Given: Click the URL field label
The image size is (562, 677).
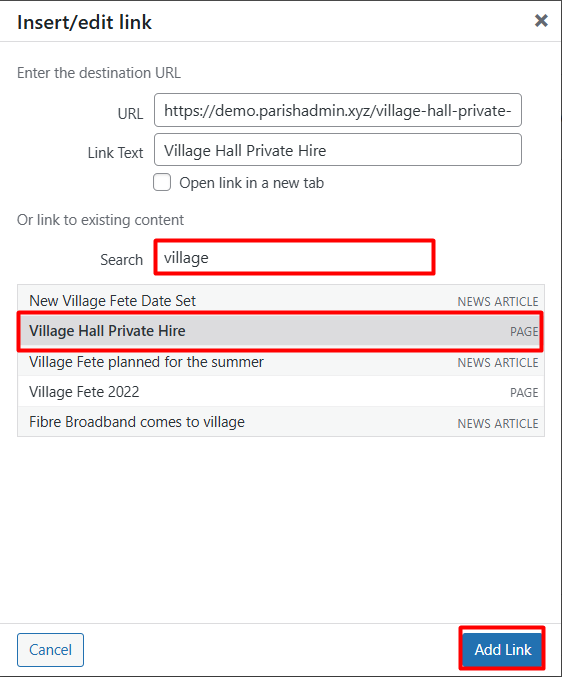Looking at the screenshot, I should pos(130,114).
